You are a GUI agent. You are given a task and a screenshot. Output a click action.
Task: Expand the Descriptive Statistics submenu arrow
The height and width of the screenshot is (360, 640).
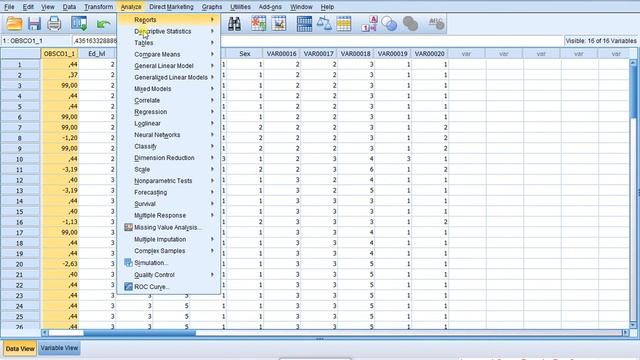[212, 31]
